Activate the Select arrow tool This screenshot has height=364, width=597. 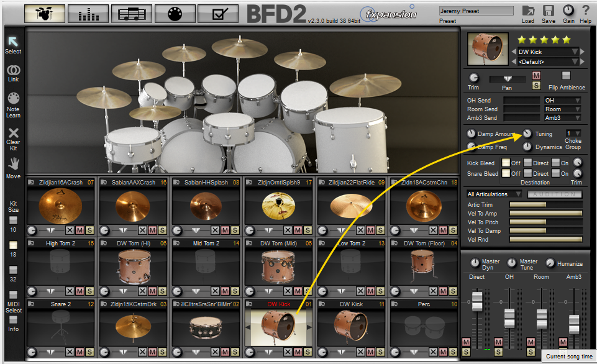[x=13, y=41]
